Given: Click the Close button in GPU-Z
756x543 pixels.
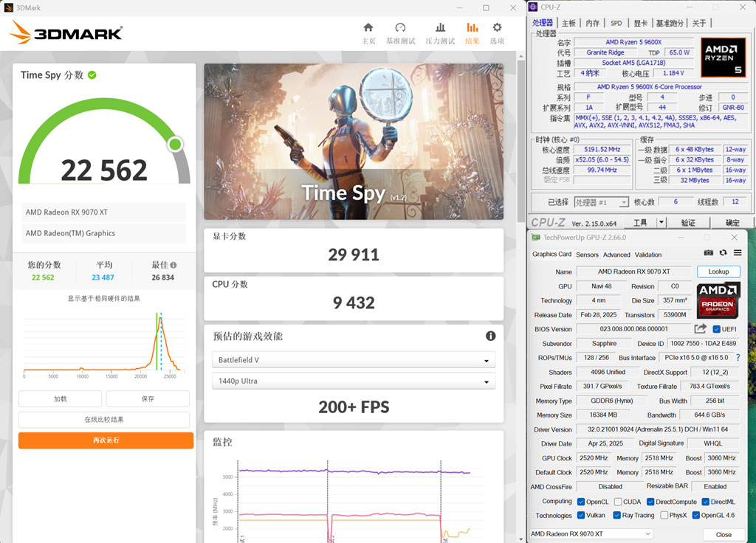Looking at the screenshot, I should [724, 534].
